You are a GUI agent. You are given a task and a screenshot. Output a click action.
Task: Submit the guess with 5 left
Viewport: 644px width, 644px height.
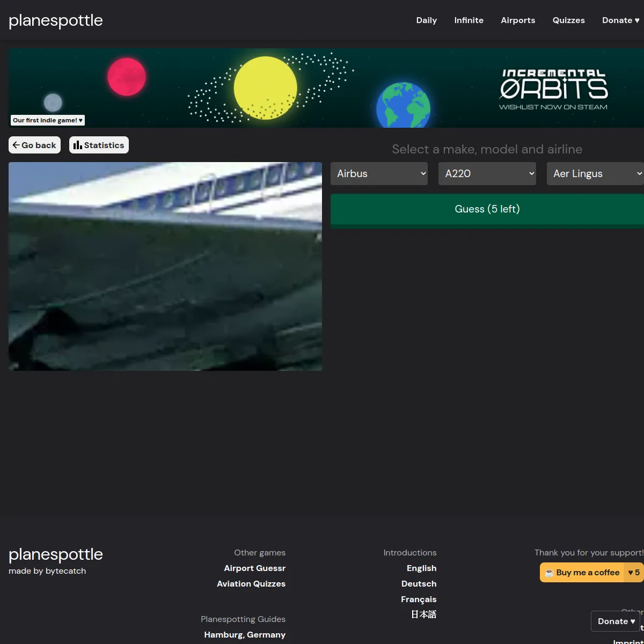point(487,209)
